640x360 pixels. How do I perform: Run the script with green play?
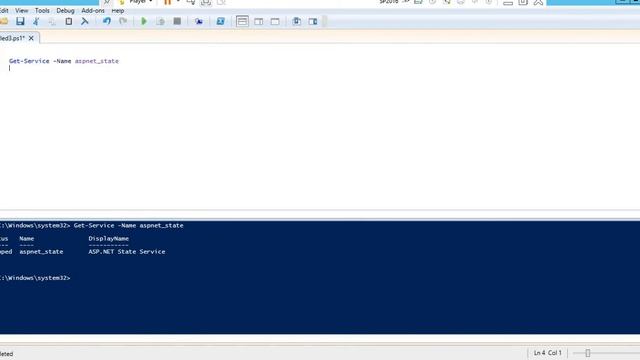pos(144,21)
